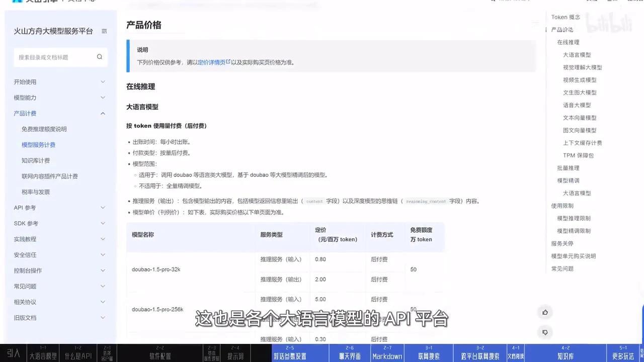Expand the 相关协议 section
This screenshot has width=644, height=362.
coord(60,302)
